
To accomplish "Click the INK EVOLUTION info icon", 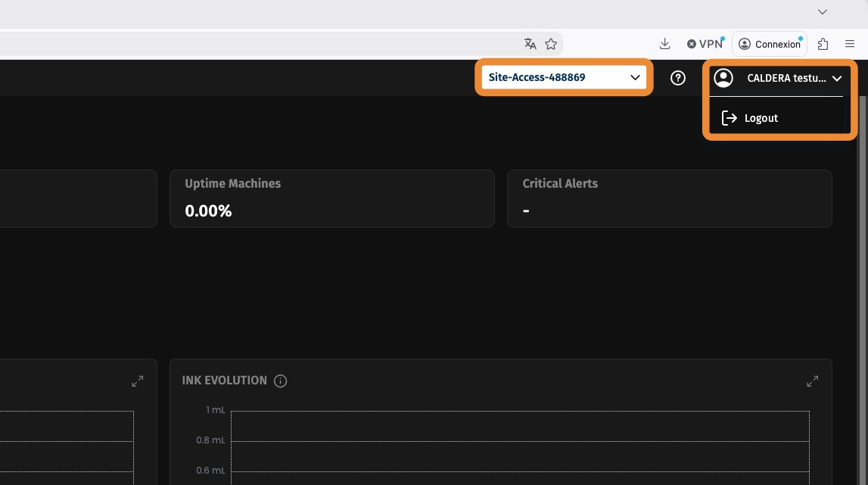I will tap(280, 381).
